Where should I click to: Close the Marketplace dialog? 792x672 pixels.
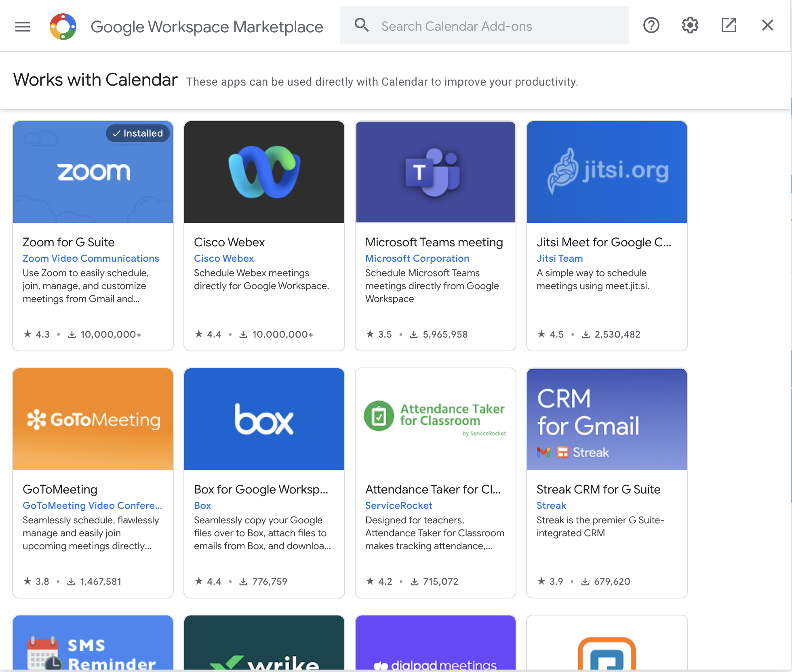[767, 25]
